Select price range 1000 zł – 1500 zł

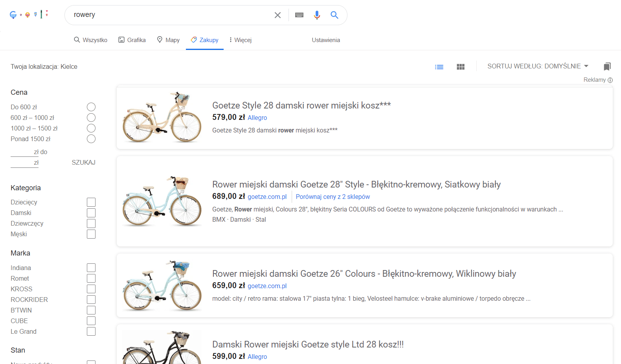91,128
